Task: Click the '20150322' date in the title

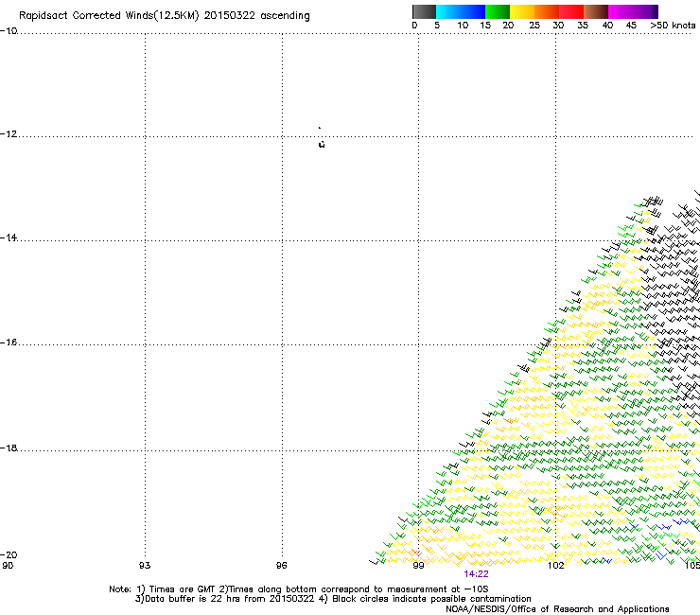Action: pos(230,16)
